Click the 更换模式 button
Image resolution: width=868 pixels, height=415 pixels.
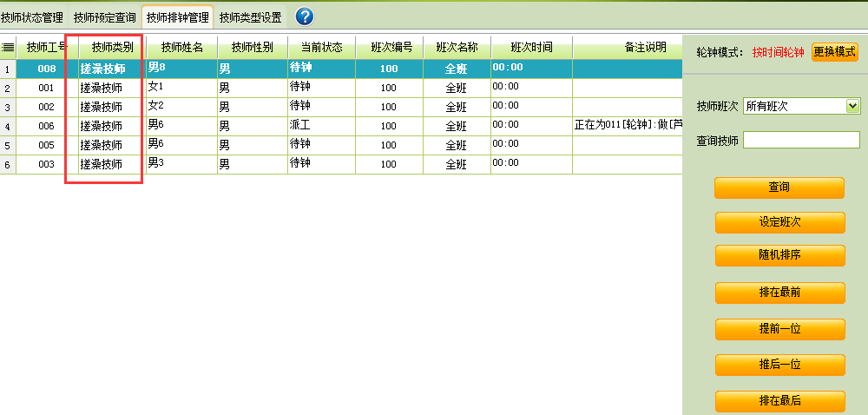coord(834,52)
